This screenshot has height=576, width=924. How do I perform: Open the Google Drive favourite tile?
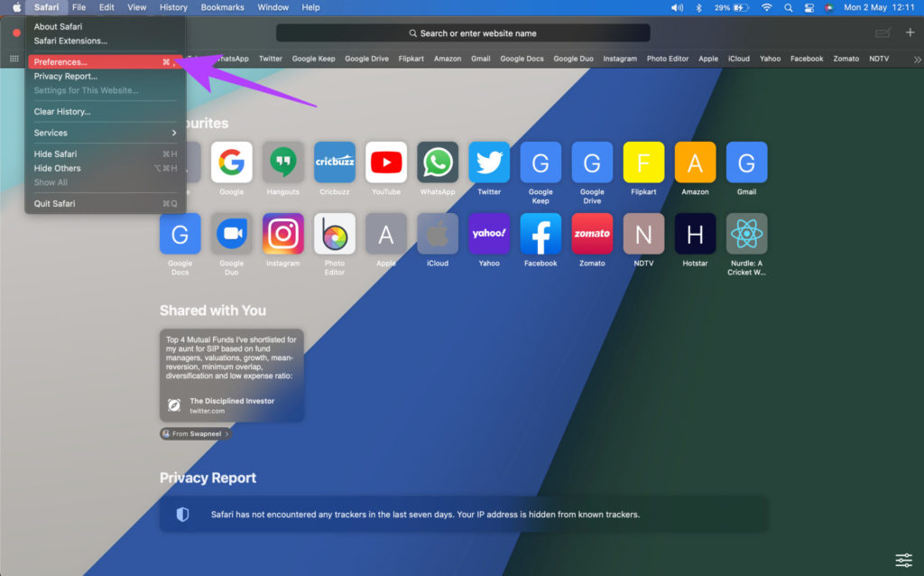(592, 163)
